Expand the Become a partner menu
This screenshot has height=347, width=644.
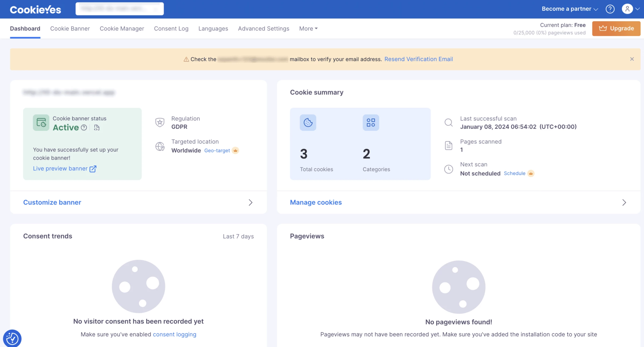570,9
